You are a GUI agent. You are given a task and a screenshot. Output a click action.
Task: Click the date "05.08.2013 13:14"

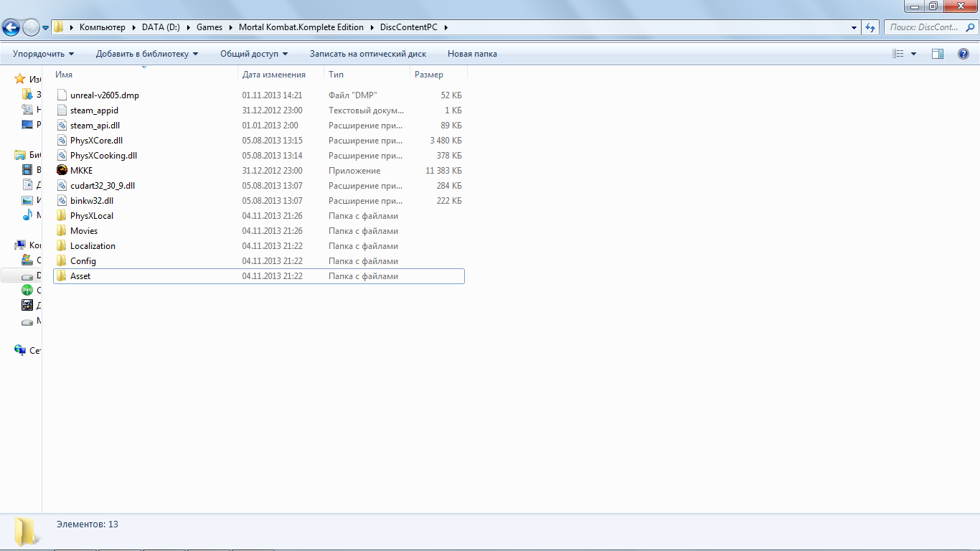pos(272,156)
